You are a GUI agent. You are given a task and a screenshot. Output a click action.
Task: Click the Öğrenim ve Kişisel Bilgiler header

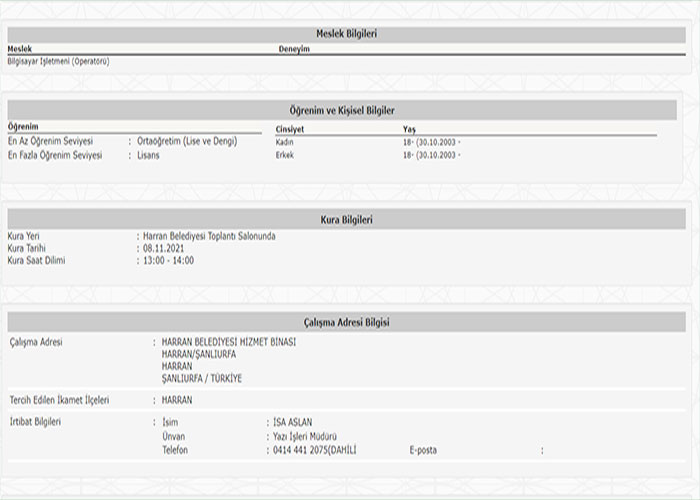pos(346,110)
